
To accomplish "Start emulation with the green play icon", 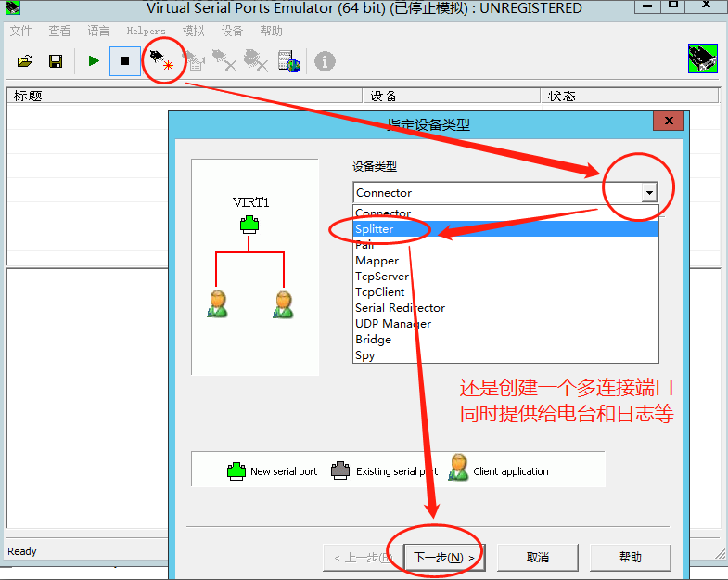I will [x=94, y=61].
